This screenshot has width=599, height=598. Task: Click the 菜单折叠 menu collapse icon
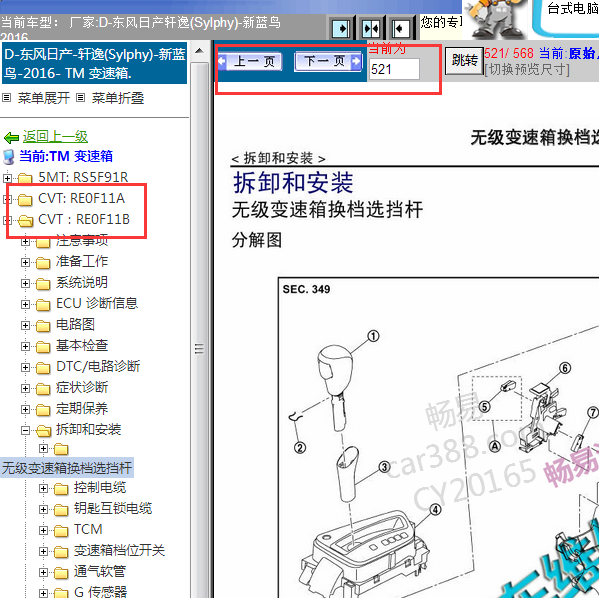pyautogui.click(x=80, y=98)
